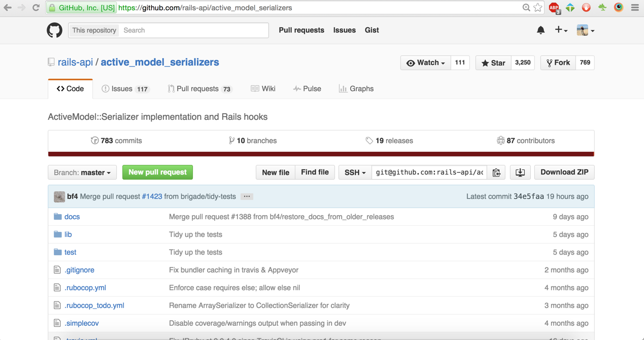The width and height of the screenshot is (644, 340).
Task: Copy clone URL to clipboard icon
Action: click(x=496, y=173)
